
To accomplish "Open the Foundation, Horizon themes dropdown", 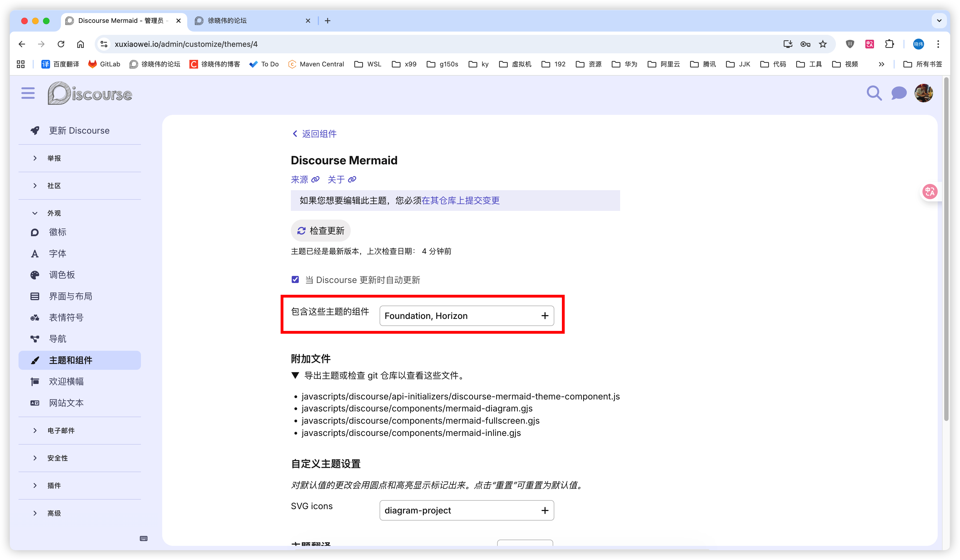I will tap(466, 316).
